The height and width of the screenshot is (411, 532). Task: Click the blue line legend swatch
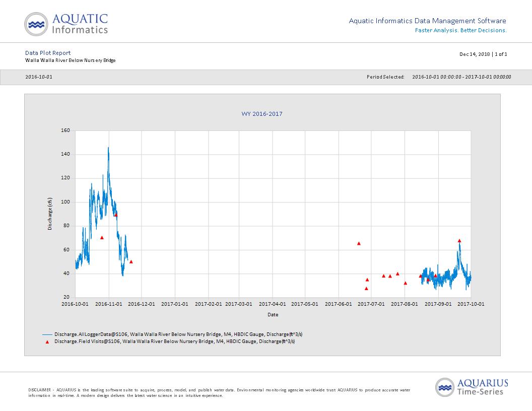click(47, 335)
